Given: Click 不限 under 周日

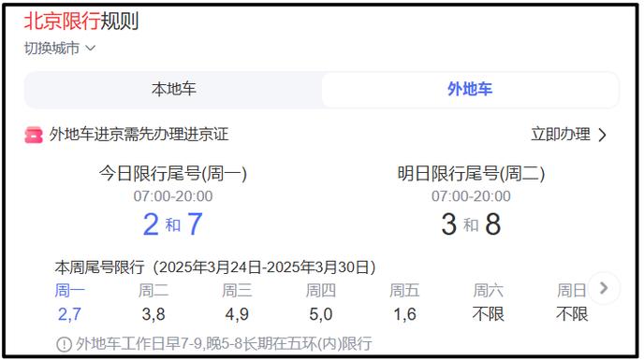Looking at the screenshot, I should tap(572, 314).
